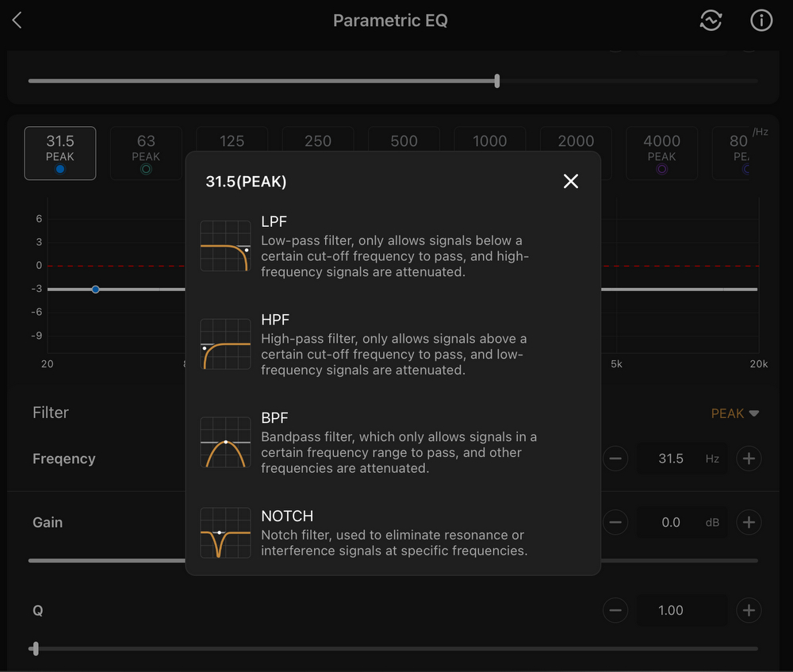The width and height of the screenshot is (793, 672).
Task: Click the blue band point on EQ graph
Action: tap(95, 290)
